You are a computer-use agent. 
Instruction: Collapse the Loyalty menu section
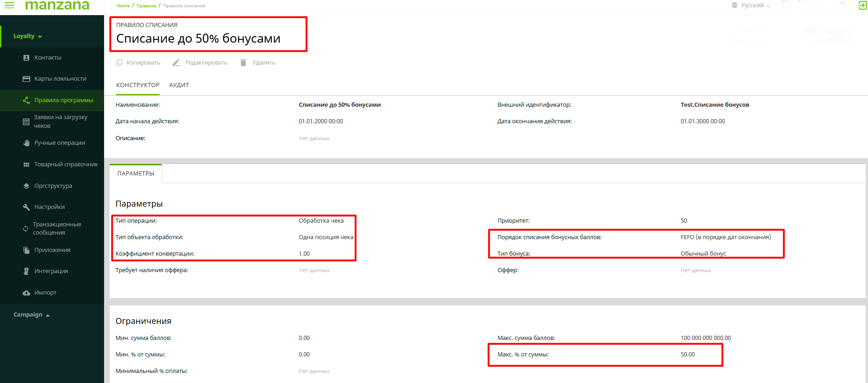(x=28, y=36)
